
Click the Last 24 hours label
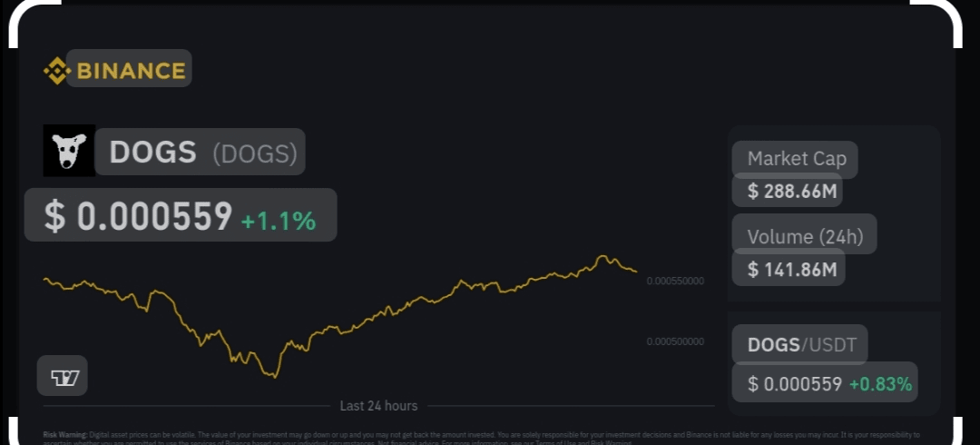[x=378, y=406]
